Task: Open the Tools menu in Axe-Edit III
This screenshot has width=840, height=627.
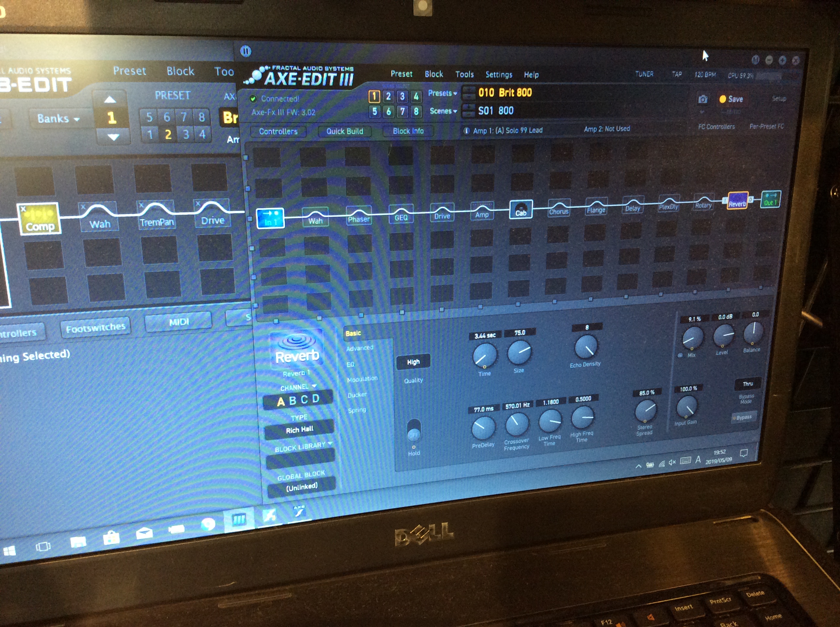Action: [464, 74]
